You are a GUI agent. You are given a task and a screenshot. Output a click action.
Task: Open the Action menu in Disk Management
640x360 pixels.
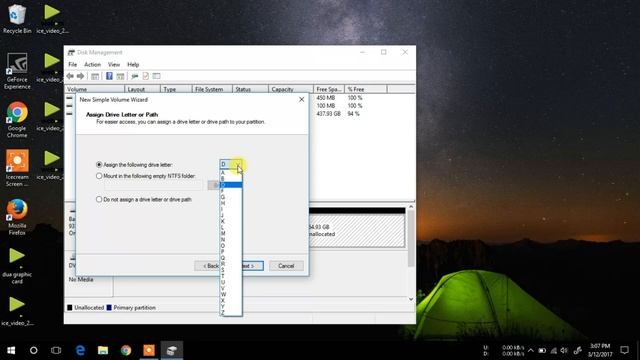point(92,64)
